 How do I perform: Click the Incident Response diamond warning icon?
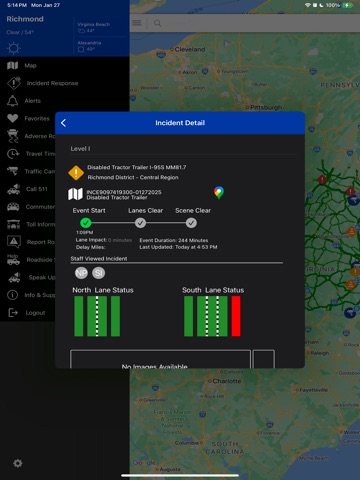(14, 83)
